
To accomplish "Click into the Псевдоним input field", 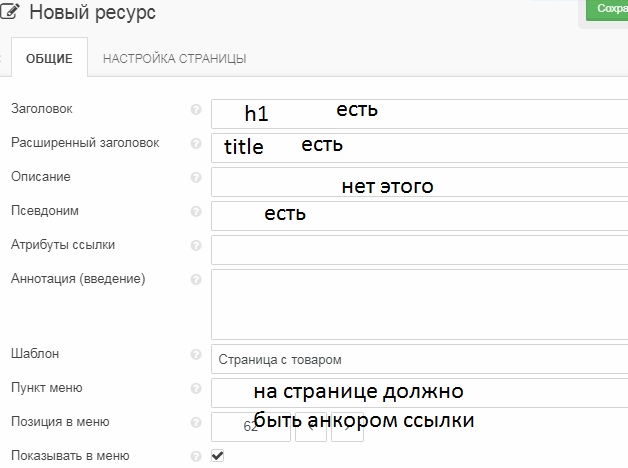I will (419, 216).
